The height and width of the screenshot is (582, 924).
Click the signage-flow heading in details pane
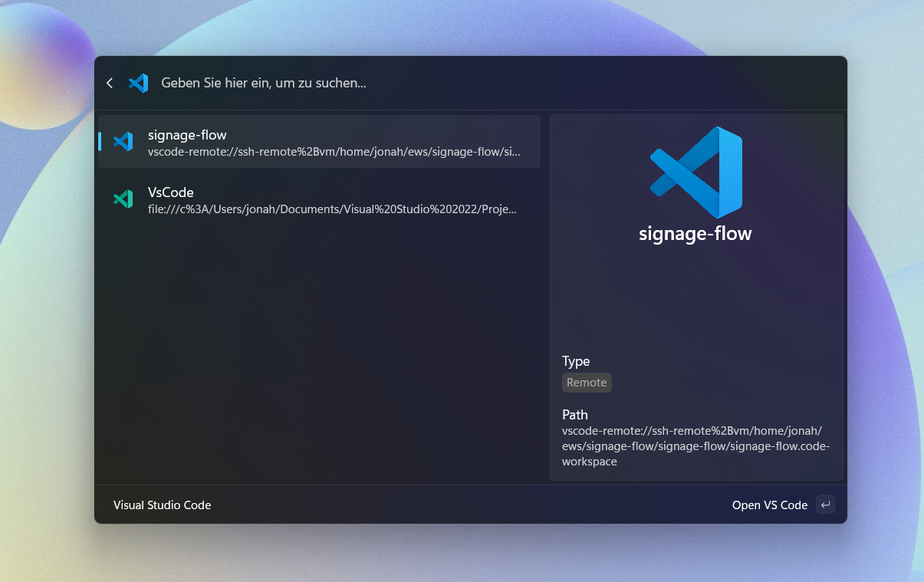(695, 233)
